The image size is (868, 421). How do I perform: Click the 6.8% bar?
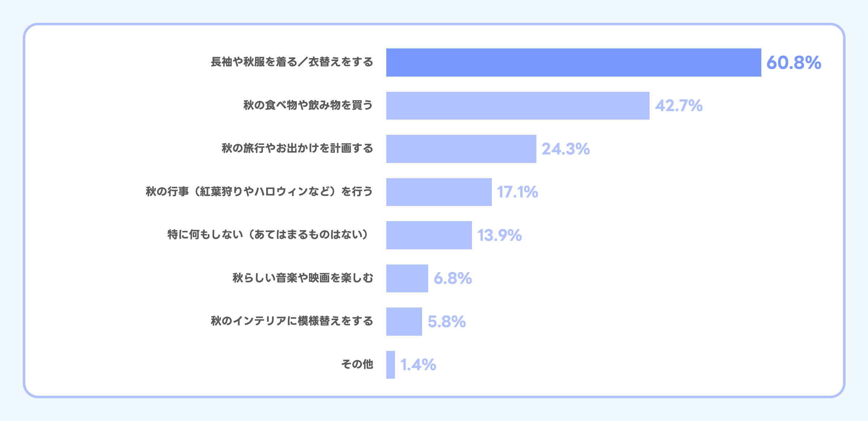(x=407, y=278)
